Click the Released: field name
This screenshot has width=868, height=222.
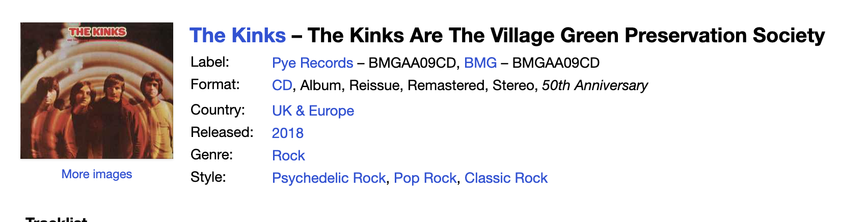click(x=222, y=132)
